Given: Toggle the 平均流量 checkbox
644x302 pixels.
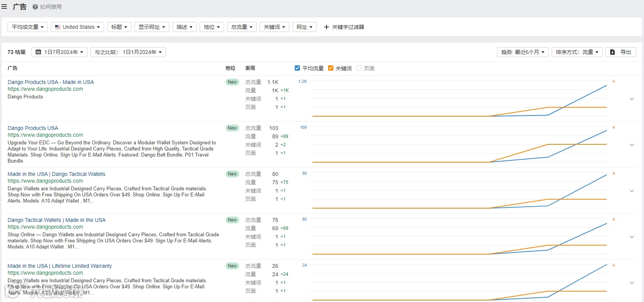Looking at the screenshot, I should (x=297, y=68).
